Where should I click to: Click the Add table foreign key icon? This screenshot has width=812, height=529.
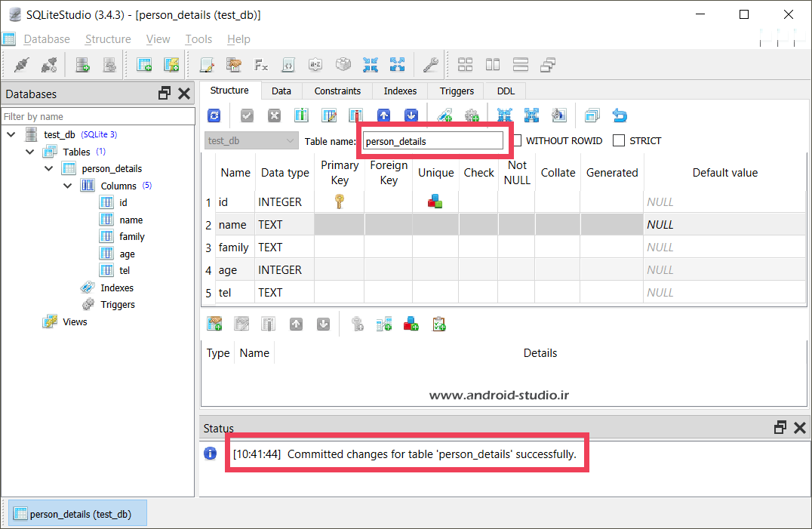pyautogui.click(x=384, y=324)
